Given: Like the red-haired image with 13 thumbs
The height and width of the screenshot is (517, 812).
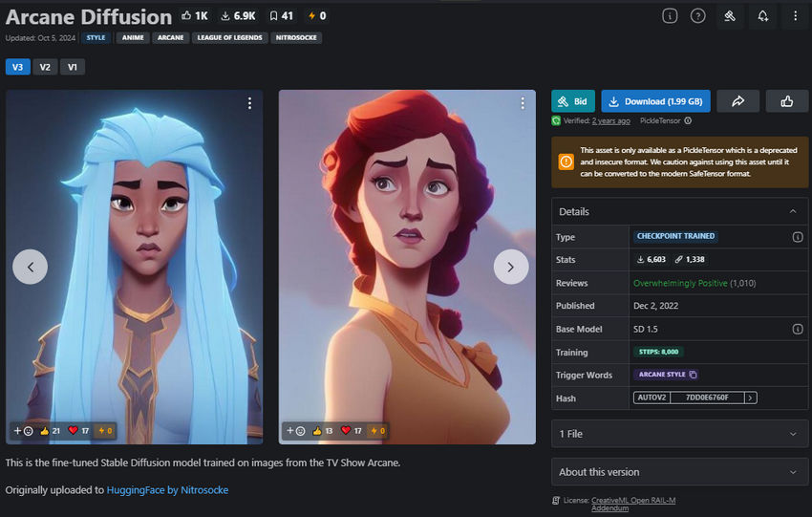Looking at the screenshot, I should [323, 430].
